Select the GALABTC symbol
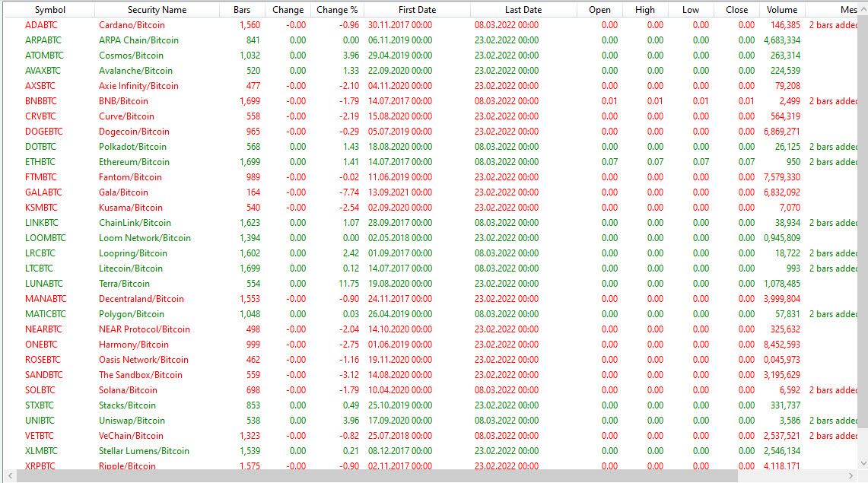Screen dimensions: 868x483 click(43, 192)
